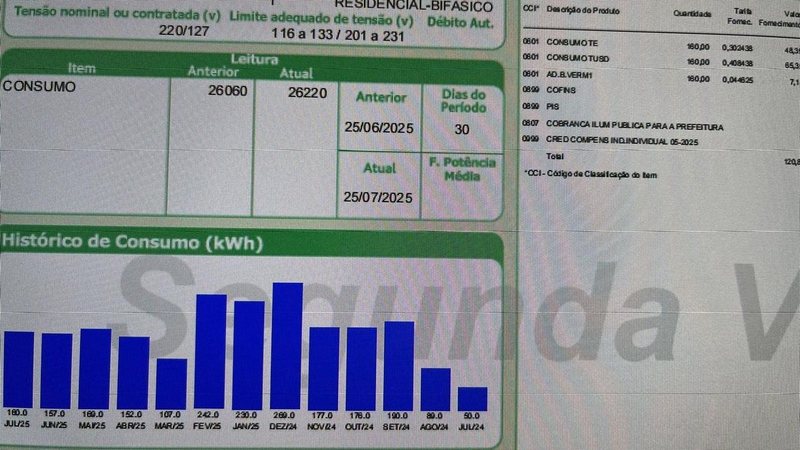Click the AGO/24 bar
Screen dimensions: 800x450
tap(435, 389)
